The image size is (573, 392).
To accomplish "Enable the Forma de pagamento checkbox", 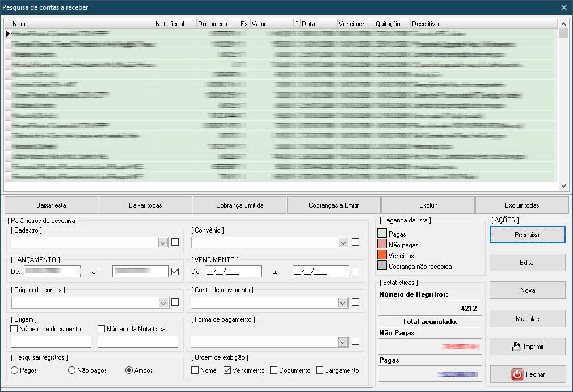I will pyautogui.click(x=355, y=341).
